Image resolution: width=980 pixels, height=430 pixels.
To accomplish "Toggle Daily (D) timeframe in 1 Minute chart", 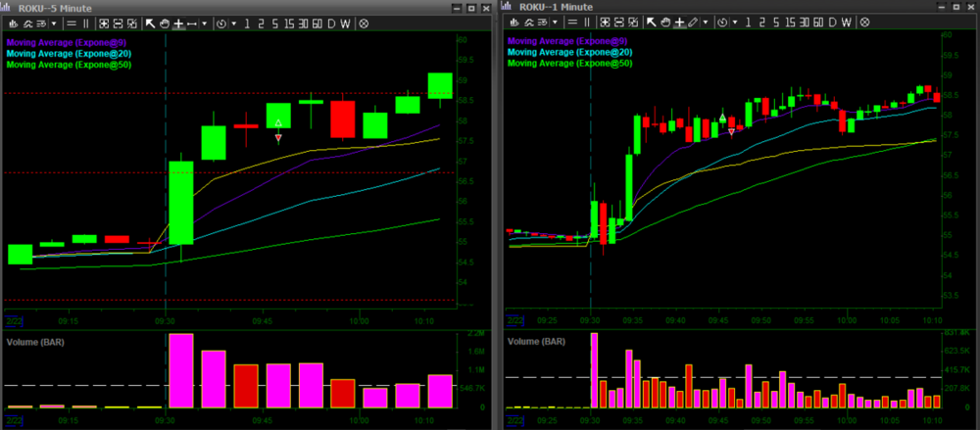I will coord(831,22).
